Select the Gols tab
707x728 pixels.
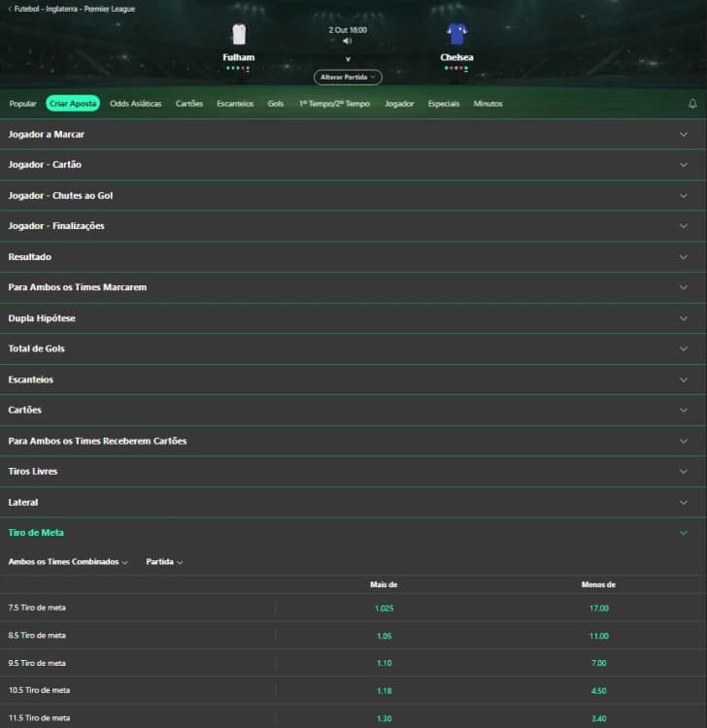point(276,104)
